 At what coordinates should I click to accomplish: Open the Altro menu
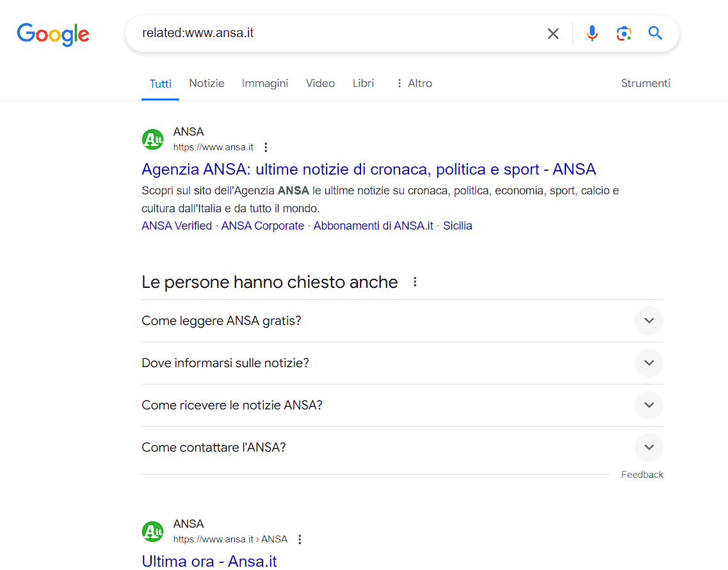click(x=419, y=83)
